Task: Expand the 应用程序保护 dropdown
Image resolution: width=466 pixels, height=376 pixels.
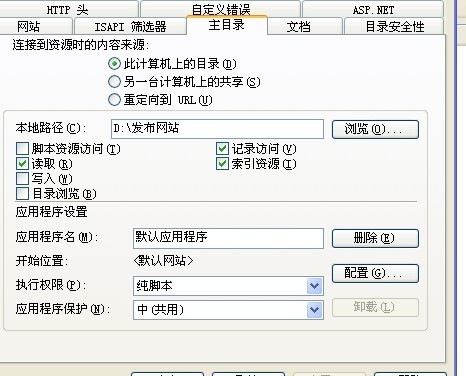Action: (314, 310)
